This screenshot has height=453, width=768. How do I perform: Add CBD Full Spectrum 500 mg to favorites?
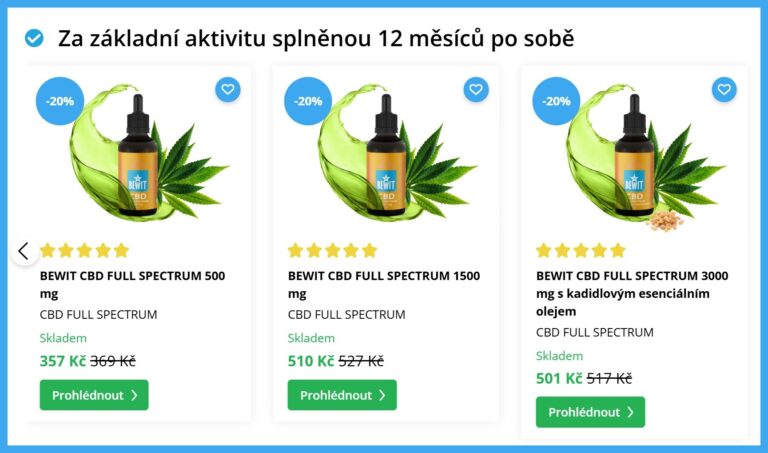[x=228, y=90]
